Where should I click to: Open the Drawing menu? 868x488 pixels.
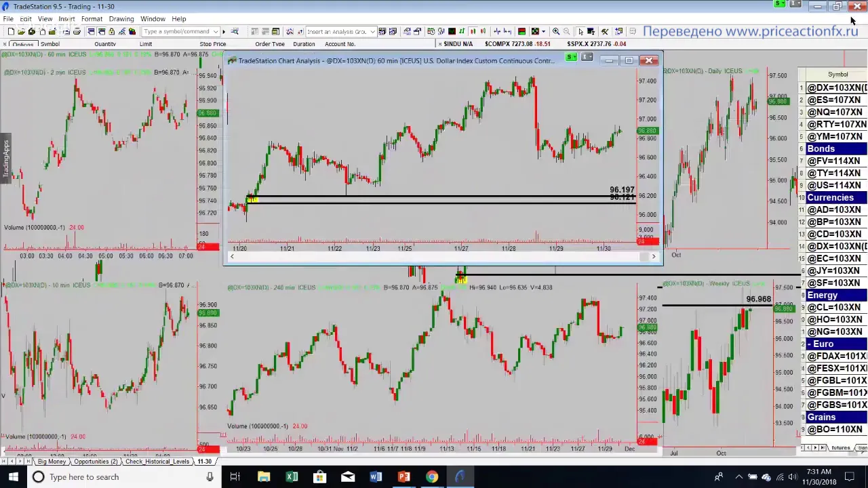tap(121, 19)
